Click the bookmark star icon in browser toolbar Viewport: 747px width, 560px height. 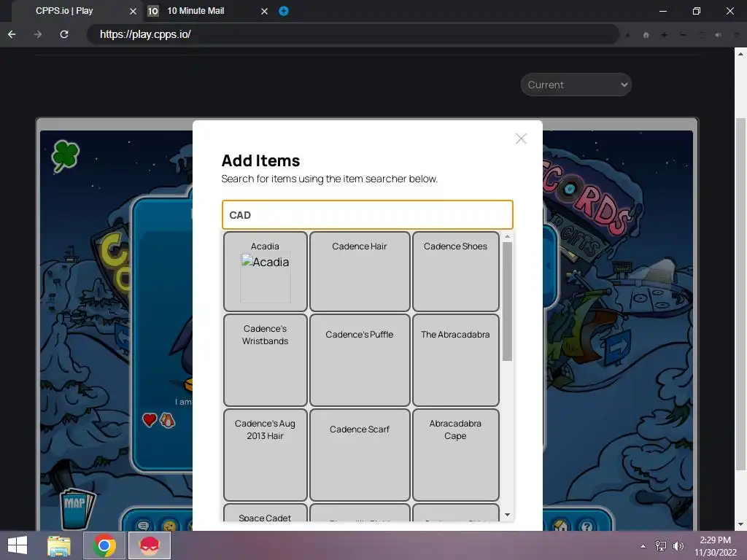coord(628,35)
